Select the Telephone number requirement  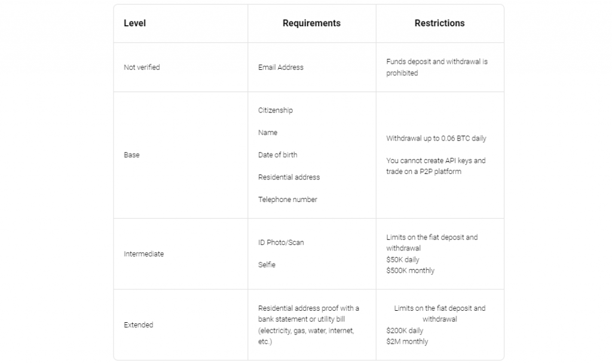287,200
